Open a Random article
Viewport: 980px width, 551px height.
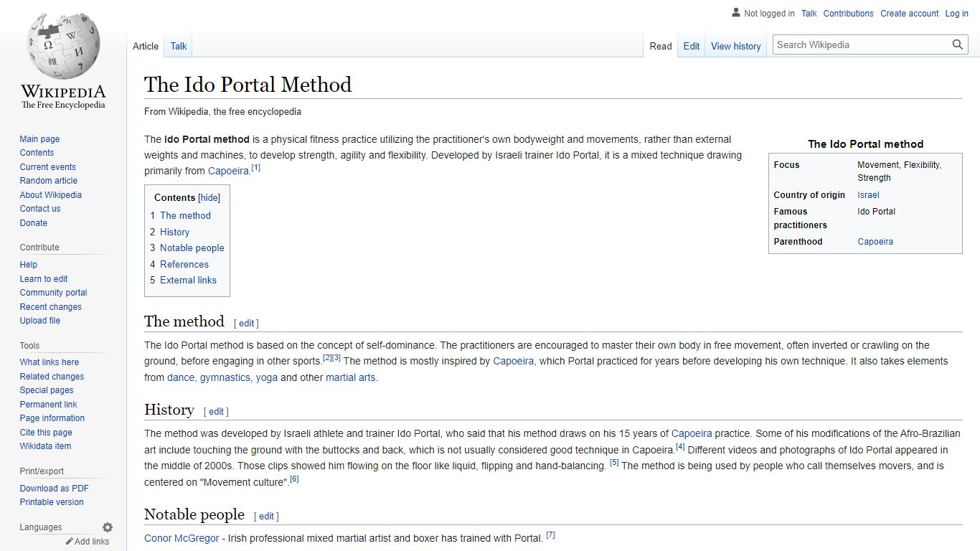point(49,181)
